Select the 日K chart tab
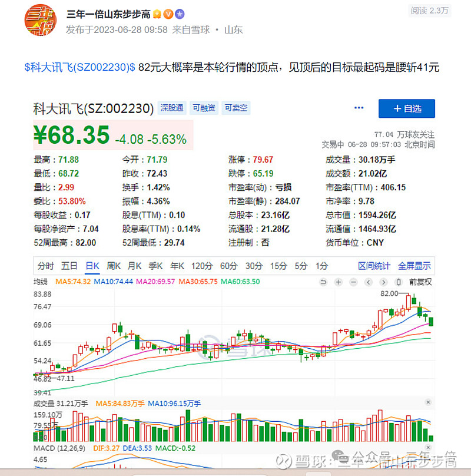 pos(92,266)
